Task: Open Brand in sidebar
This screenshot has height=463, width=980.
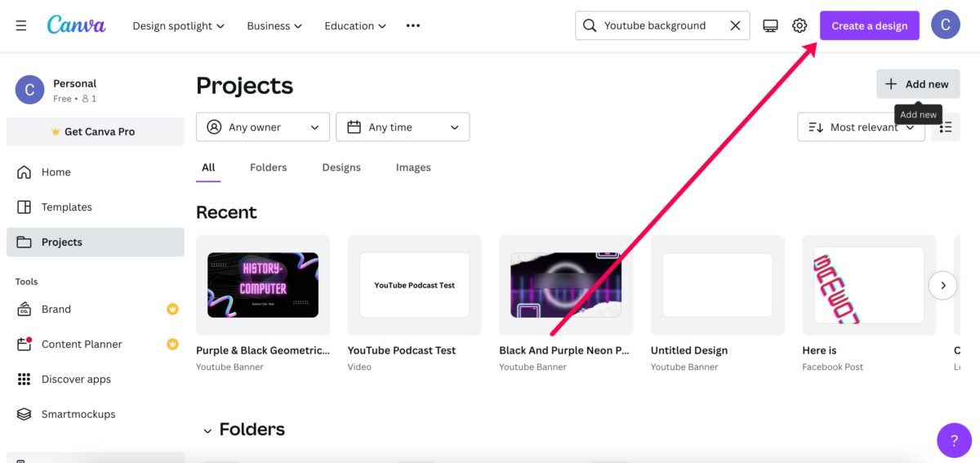Action: coord(96,309)
